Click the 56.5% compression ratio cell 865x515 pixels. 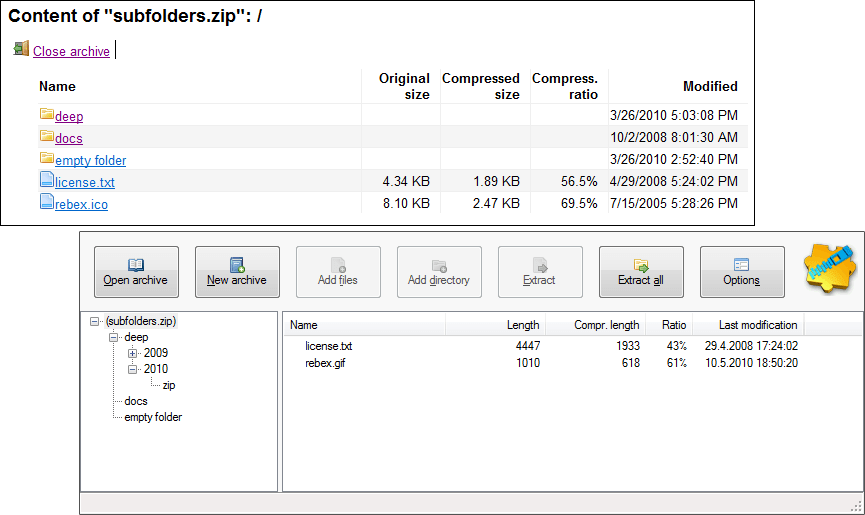[579, 181]
